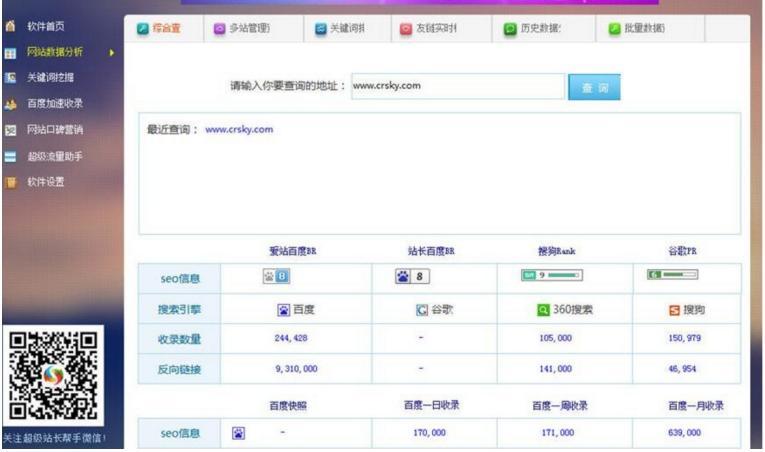Click the 搜狗 search engine icon
The image size is (765, 452).
coord(674,310)
